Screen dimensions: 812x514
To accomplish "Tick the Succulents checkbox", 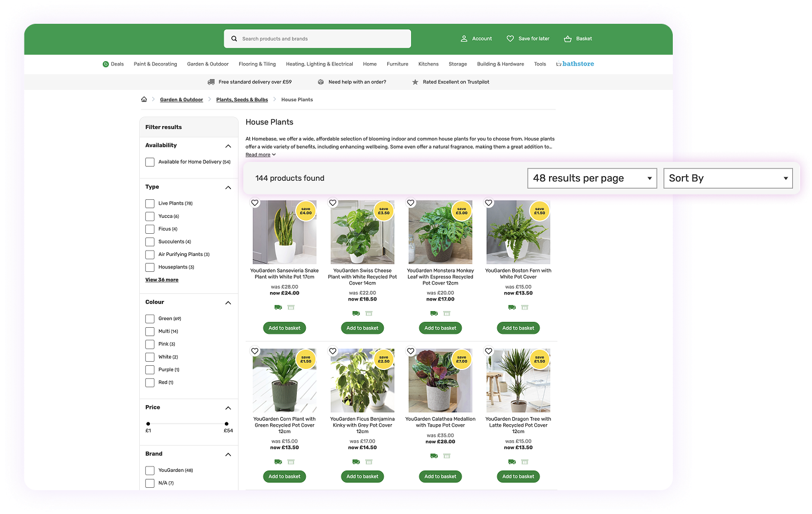I will pos(150,242).
